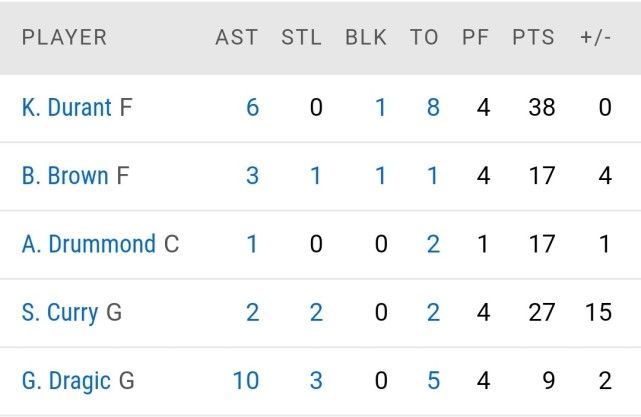Click Curry's 2 steals value
The height and width of the screenshot is (417, 641).
[x=316, y=312]
